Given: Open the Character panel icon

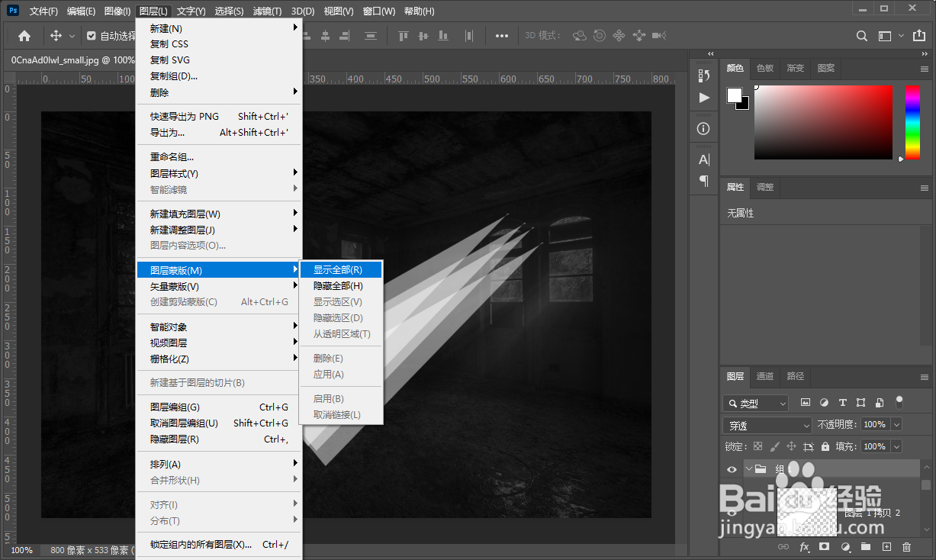Looking at the screenshot, I should [703, 159].
